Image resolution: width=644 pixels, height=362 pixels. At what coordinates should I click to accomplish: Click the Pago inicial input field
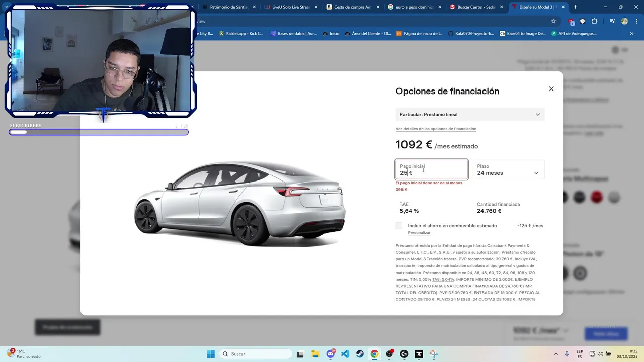(432, 170)
